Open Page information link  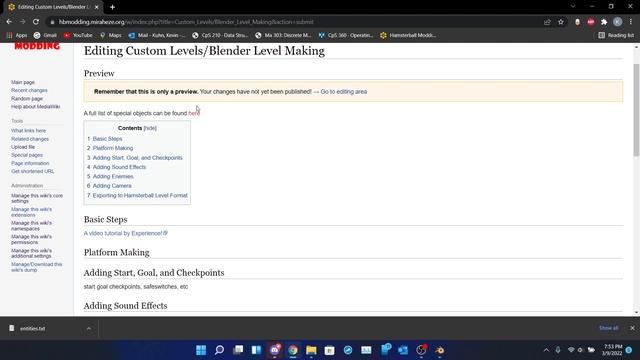30,163
